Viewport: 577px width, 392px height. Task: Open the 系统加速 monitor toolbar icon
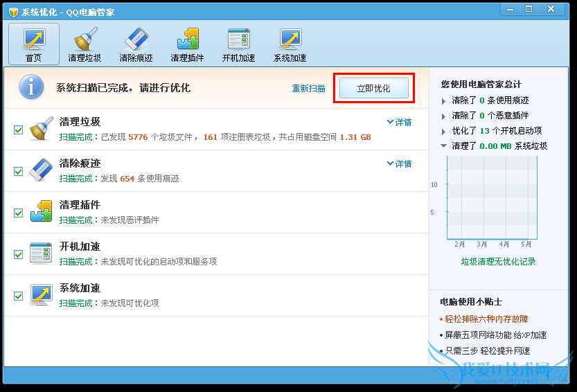290,44
